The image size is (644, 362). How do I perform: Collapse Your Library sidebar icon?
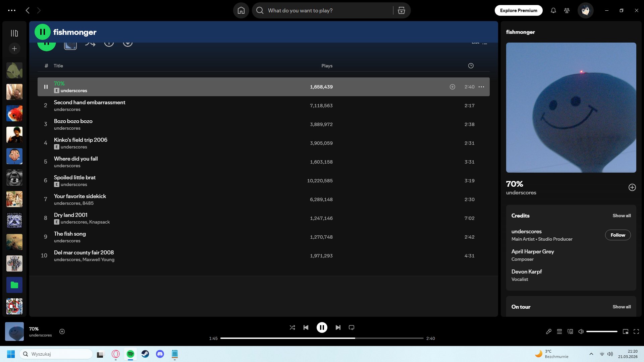pyautogui.click(x=14, y=33)
